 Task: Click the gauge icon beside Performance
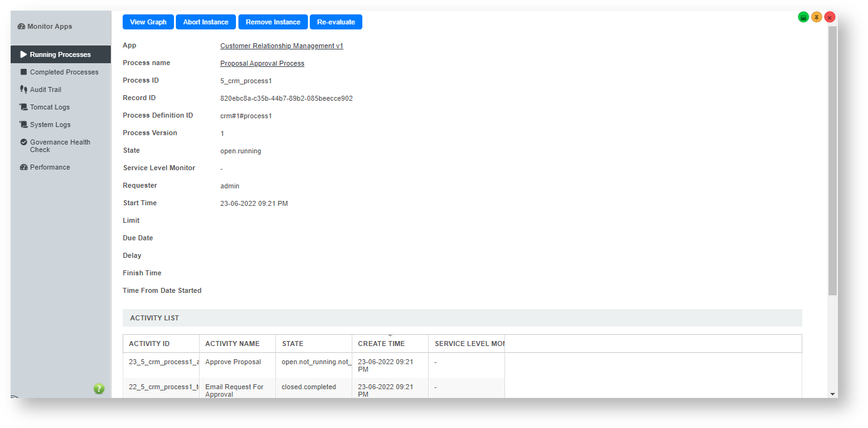click(24, 167)
